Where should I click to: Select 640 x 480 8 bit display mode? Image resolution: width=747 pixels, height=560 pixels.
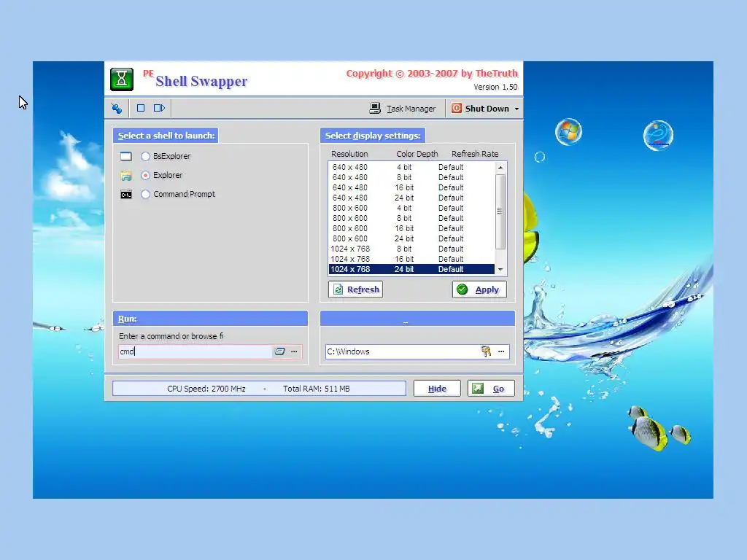coord(411,177)
